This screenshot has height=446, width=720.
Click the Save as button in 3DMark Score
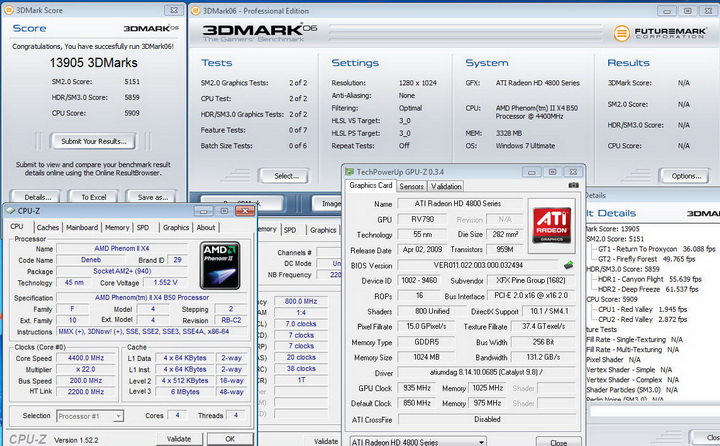coord(152,197)
